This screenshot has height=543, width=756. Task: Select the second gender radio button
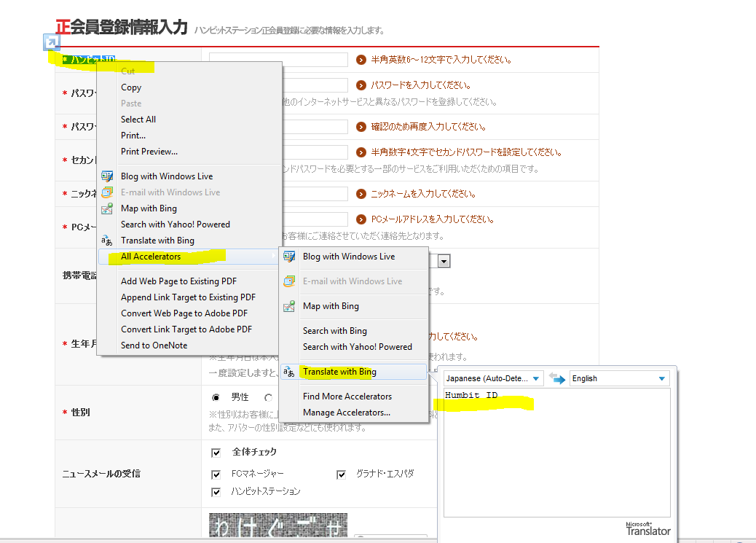(x=269, y=398)
